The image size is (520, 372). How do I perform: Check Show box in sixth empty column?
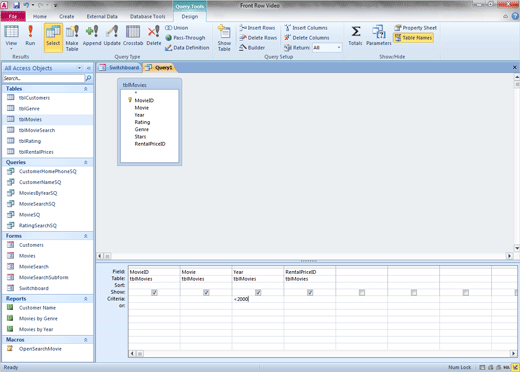[414, 292]
